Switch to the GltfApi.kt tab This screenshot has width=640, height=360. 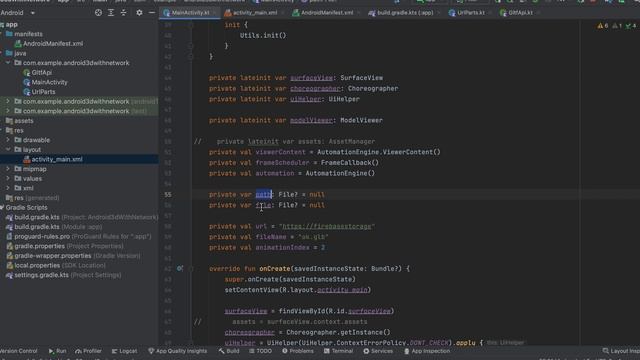520,13
